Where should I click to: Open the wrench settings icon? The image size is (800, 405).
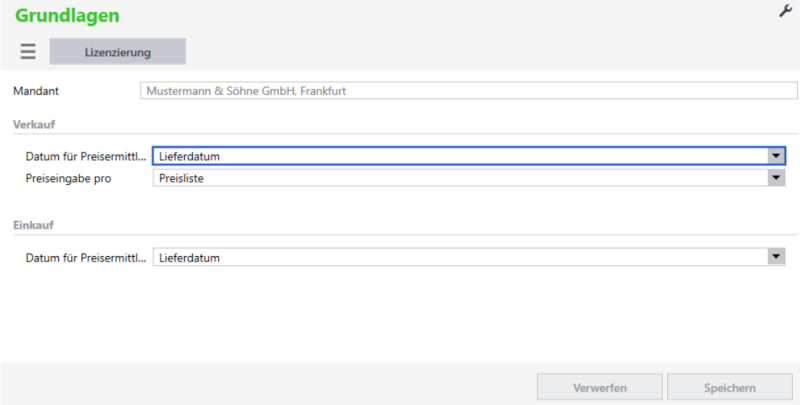point(784,11)
